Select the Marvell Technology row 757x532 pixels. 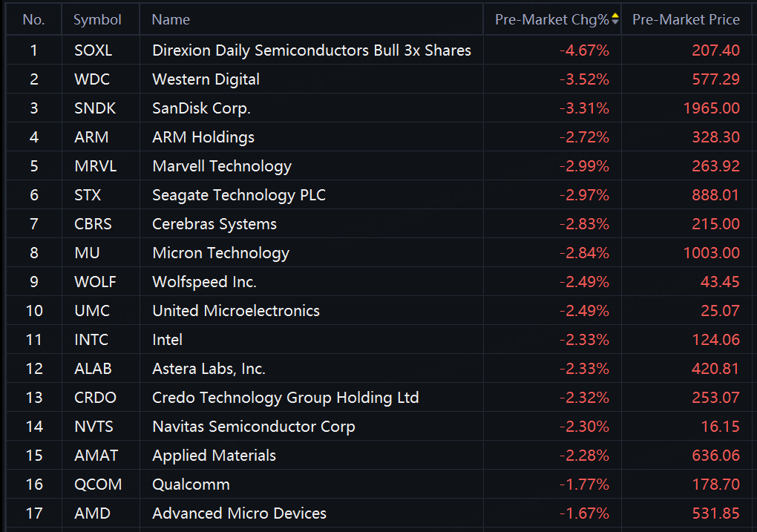tap(378, 166)
